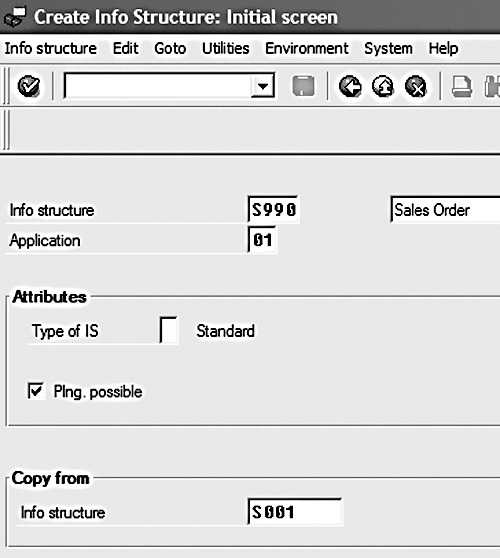The height and width of the screenshot is (558, 500).
Task: Click the Cancel X icon
Action: [x=416, y=86]
